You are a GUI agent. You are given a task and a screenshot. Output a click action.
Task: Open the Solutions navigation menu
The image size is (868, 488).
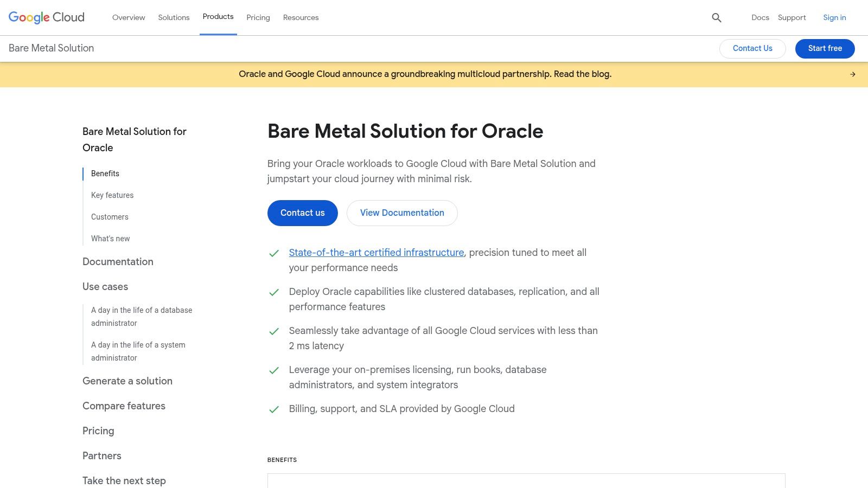click(174, 17)
